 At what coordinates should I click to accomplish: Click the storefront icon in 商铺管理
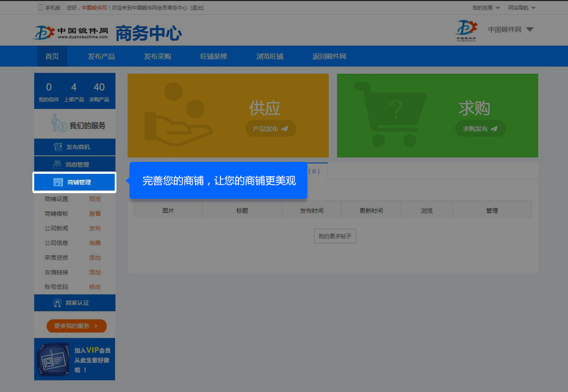tap(58, 182)
